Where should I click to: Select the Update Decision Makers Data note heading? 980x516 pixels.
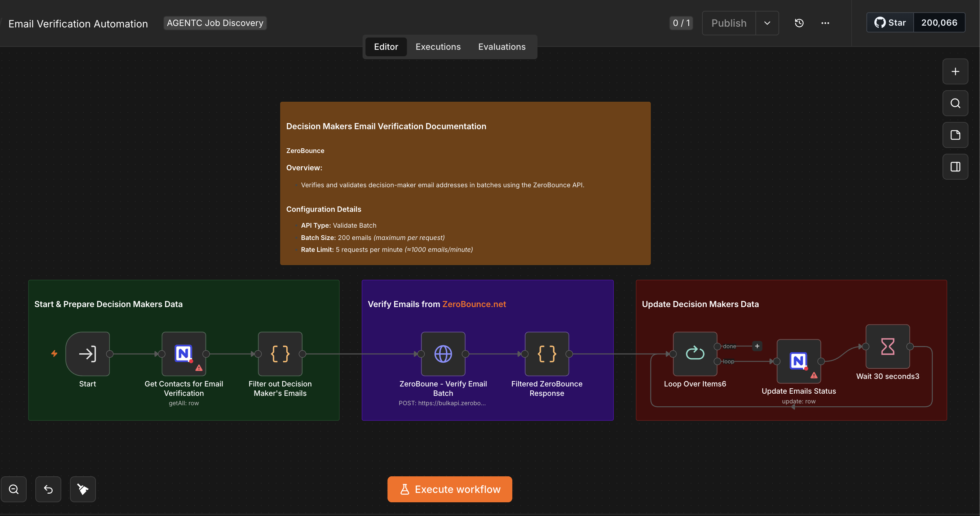(700, 304)
